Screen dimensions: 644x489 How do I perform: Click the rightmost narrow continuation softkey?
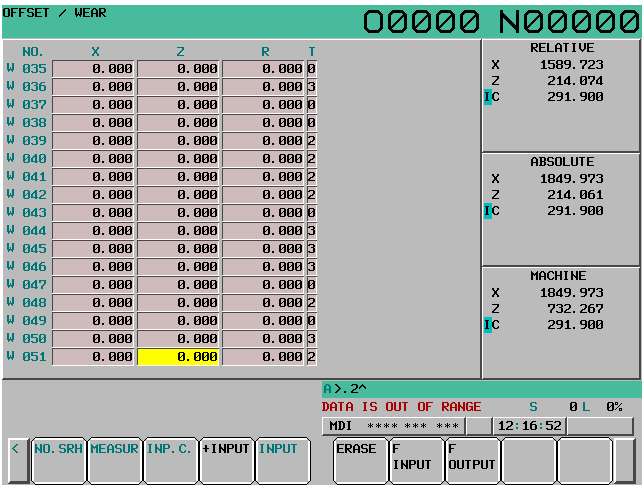(625, 461)
